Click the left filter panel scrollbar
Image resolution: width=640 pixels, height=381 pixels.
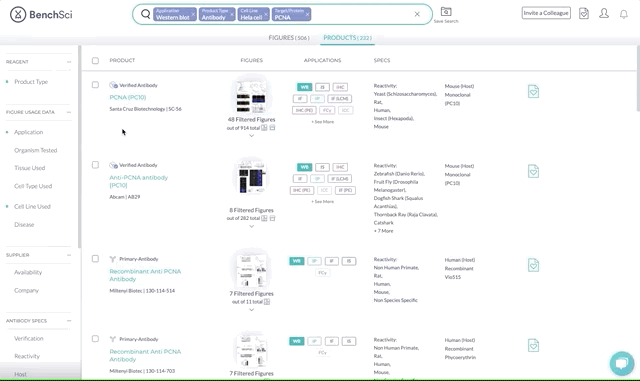coord(80,147)
